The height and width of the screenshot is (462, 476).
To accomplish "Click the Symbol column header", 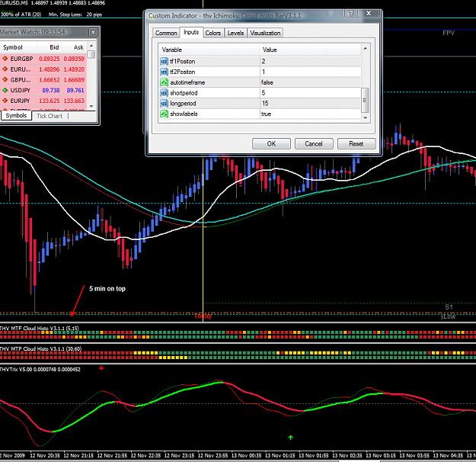I will click(18, 47).
